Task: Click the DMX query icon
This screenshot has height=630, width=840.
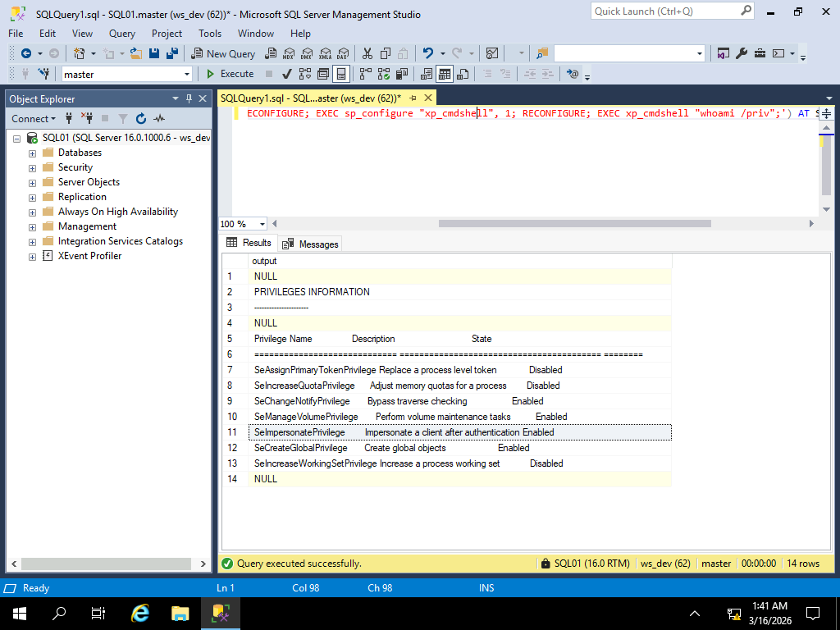Action: pyautogui.click(x=307, y=53)
